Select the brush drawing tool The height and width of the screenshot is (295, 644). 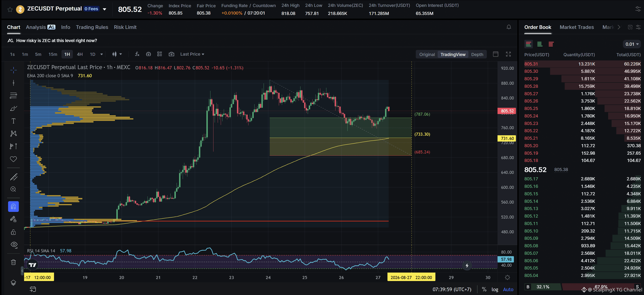(x=14, y=108)
